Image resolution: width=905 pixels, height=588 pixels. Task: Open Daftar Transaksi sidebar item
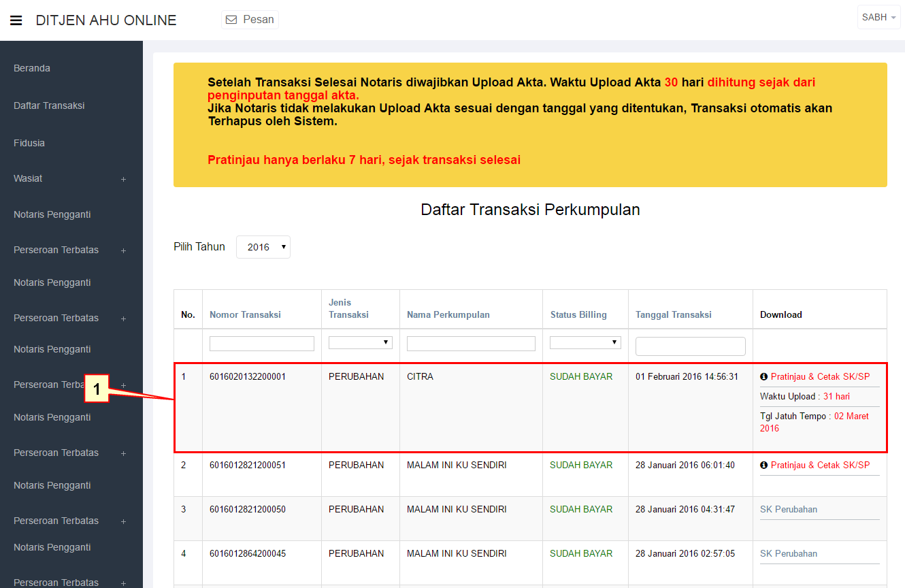(49, 105)
